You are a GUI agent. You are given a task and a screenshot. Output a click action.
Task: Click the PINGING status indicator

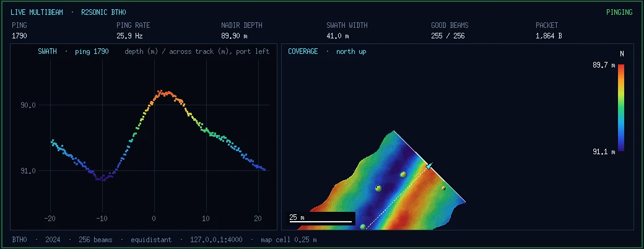[x=619, y=12]
